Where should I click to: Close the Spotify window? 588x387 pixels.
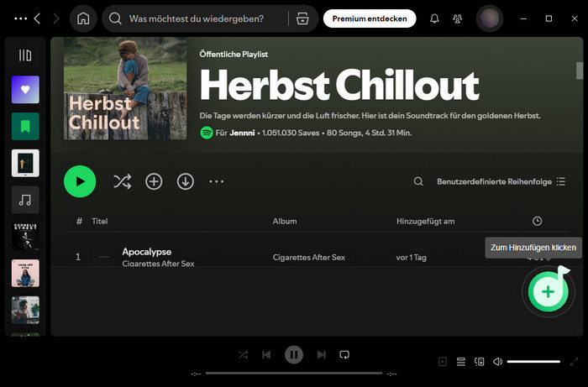(574, 18)
